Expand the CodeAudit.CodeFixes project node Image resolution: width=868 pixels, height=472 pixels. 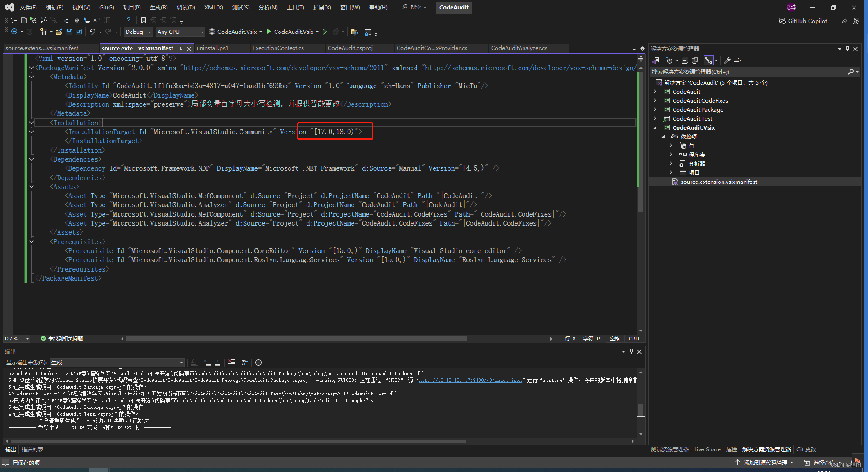[x=655, y=100]
